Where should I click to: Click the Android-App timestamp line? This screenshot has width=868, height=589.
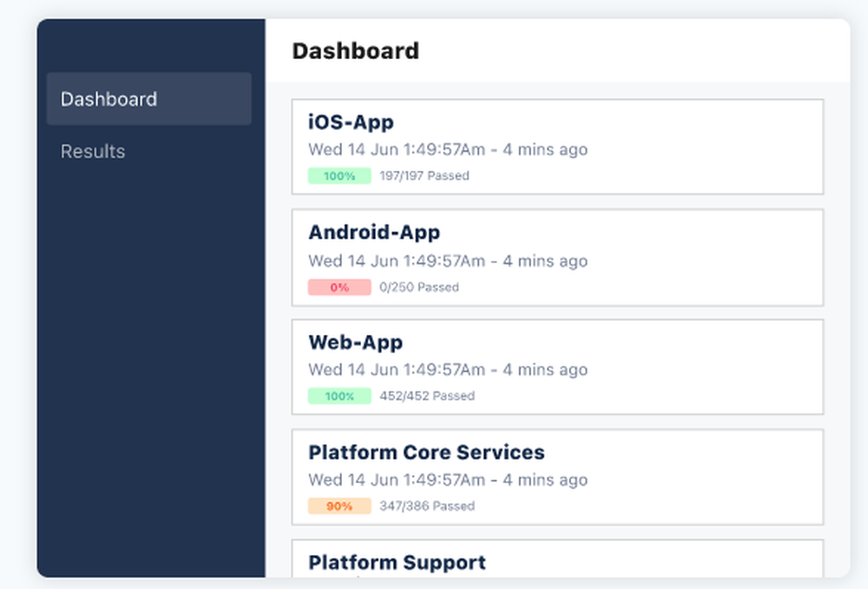coord(448,260)
